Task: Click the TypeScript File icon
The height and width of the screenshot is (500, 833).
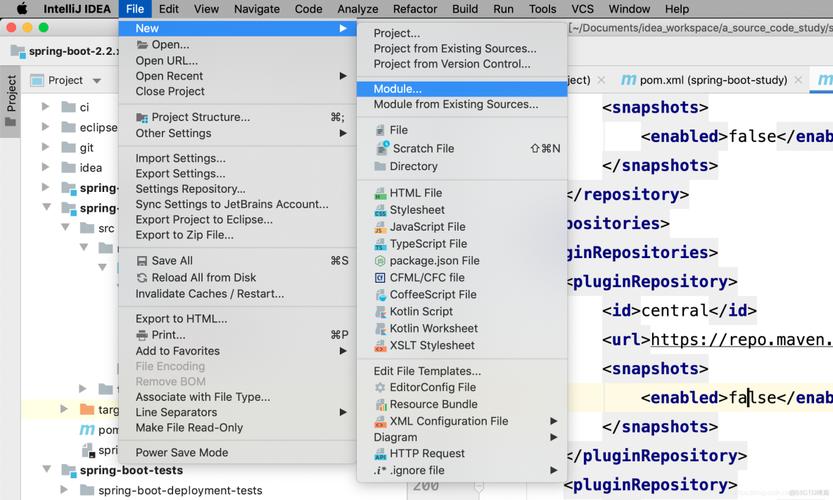Action: pos(380,244)
